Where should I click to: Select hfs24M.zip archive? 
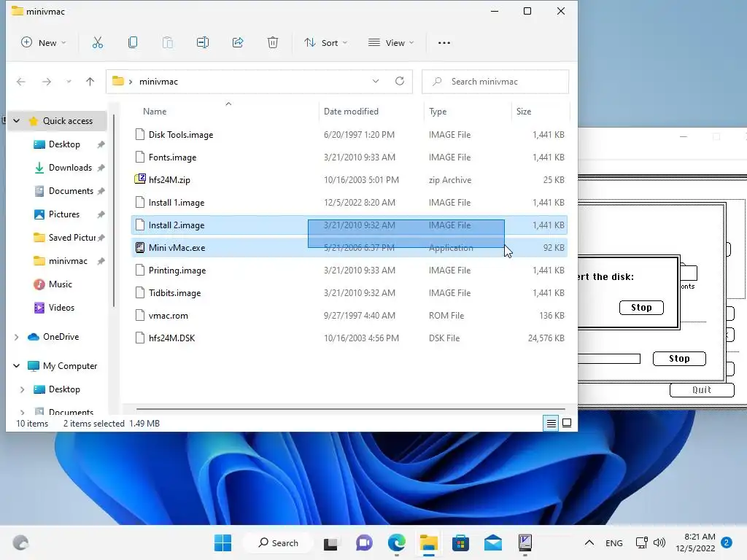coord(349,180)
